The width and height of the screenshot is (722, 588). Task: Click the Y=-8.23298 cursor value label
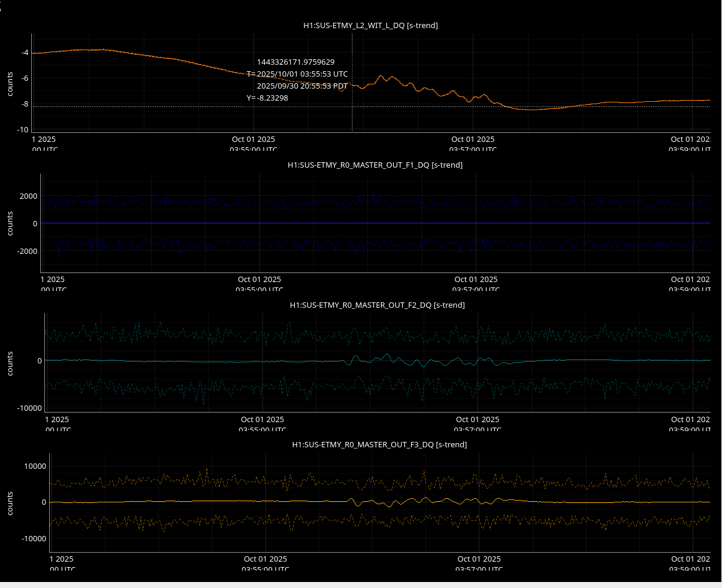click(267, 98)
